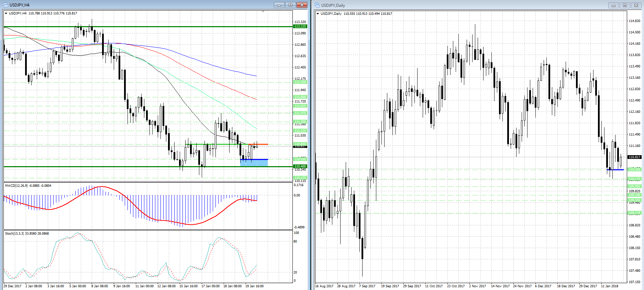This screenshot has height=290, width=644.
Task: Close the USDJPY,Daily chart window
Action: [x=636, y=5]
